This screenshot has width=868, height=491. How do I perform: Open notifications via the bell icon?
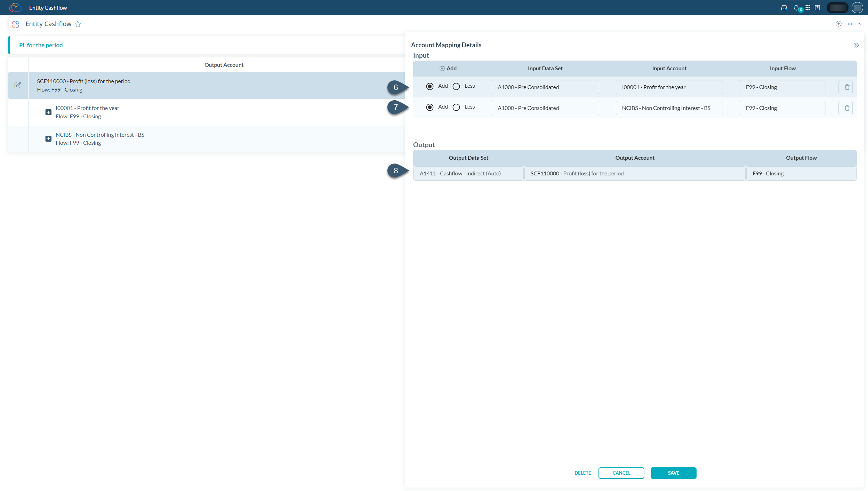(797, 7)
